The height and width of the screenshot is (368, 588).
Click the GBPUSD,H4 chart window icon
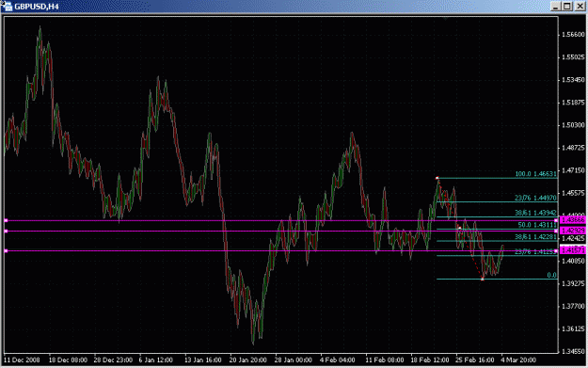pyautogui.click(x=7, y=6)
